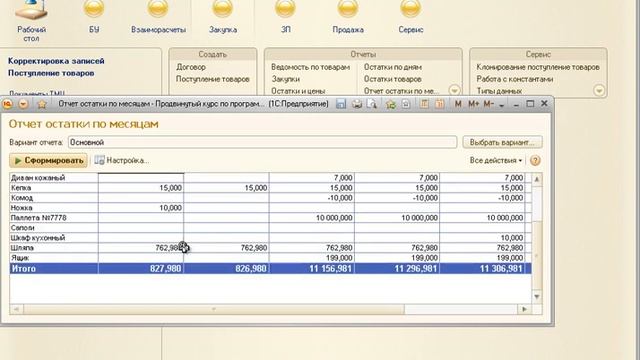Save report with the diskette icon
Viewport: 640px width, 360px height.
(x=341, y=104)
